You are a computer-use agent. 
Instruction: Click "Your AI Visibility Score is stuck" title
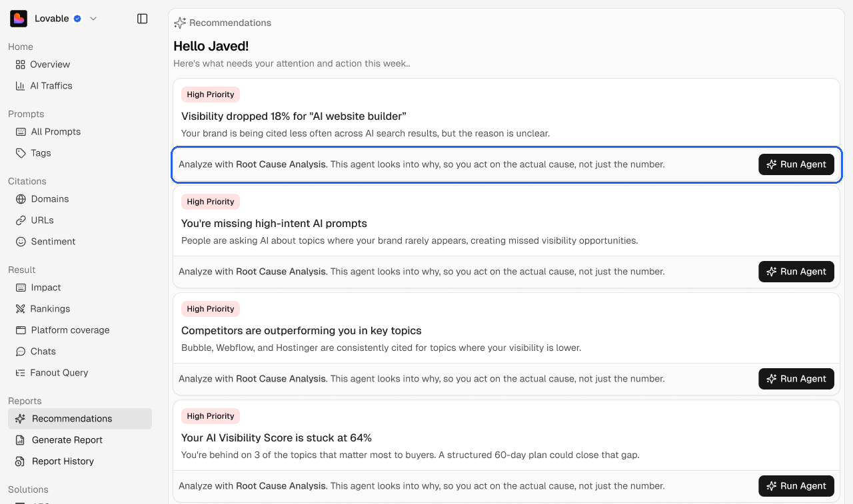point(277,438)
